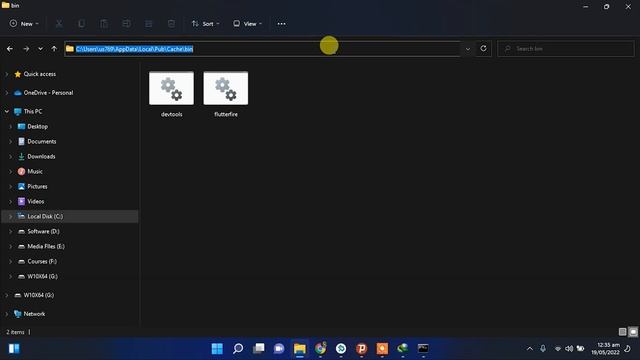The image size is (640, 360).
Task: Select the devtools file
Action: tap(171, 95)
